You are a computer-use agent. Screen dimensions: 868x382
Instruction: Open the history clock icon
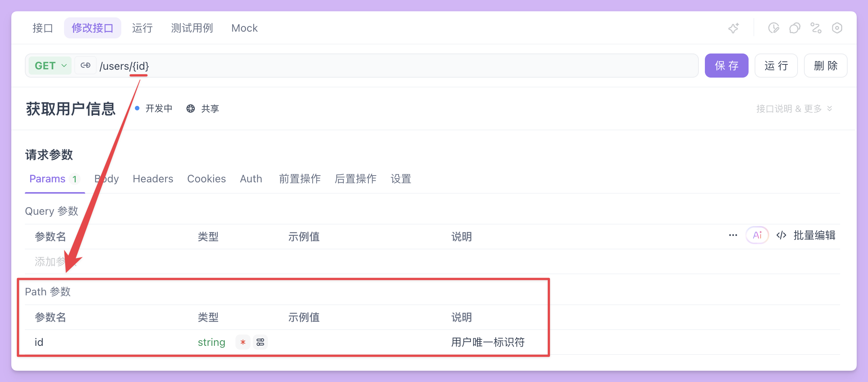click(x=773, y=28)
